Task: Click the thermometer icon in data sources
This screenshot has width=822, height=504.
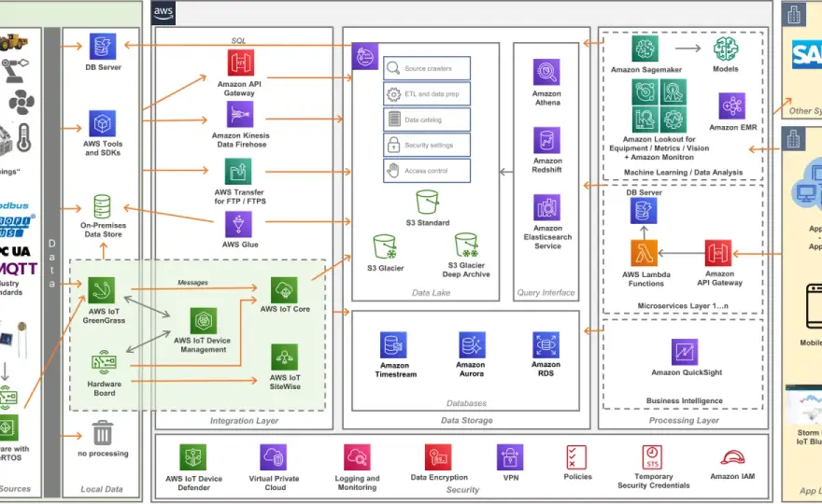Action: coord(24,138)
